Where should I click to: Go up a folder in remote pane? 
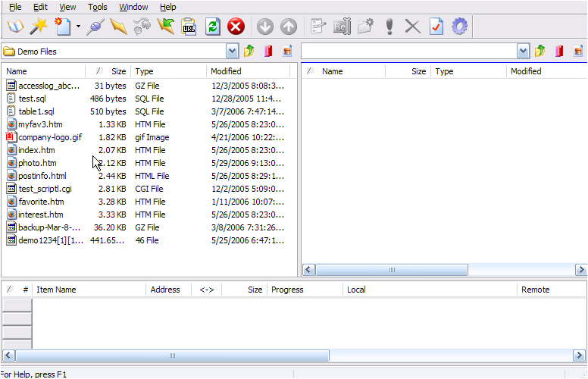[540, 51]
